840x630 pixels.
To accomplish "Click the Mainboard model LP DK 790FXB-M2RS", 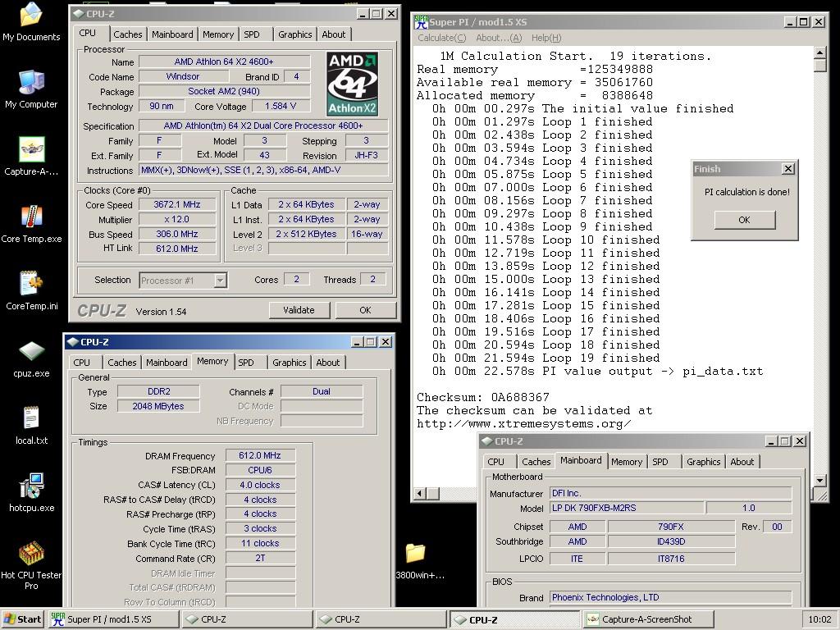I will click(627, 508).
